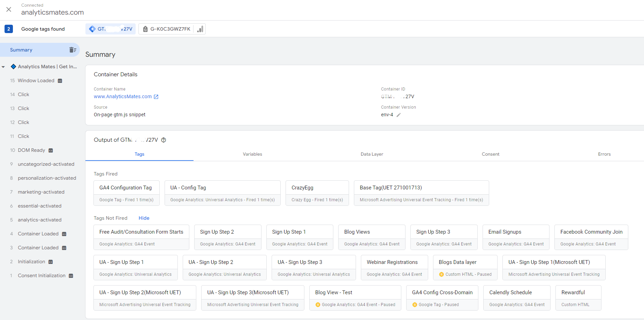Switch to the Tags tab

[139, 154]
